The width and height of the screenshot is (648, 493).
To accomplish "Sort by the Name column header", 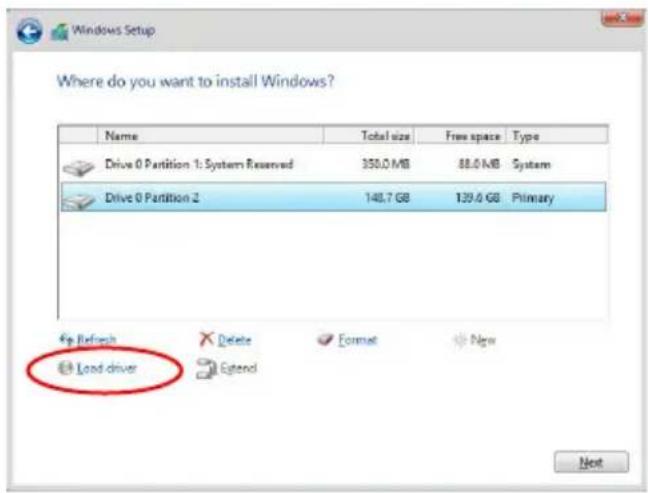I will click(210, 136).
